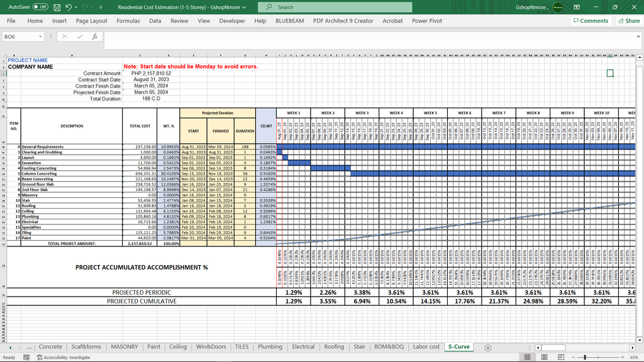Switch to the Concrete sheet tab
Screen dimensions: 644x362
50,347
